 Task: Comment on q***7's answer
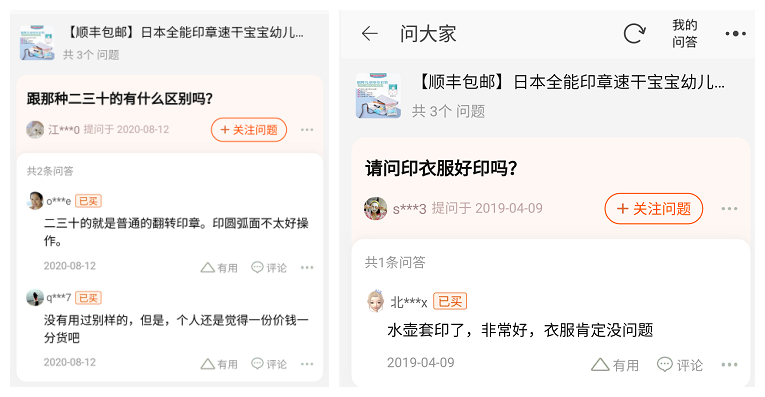tap(269, 364)
